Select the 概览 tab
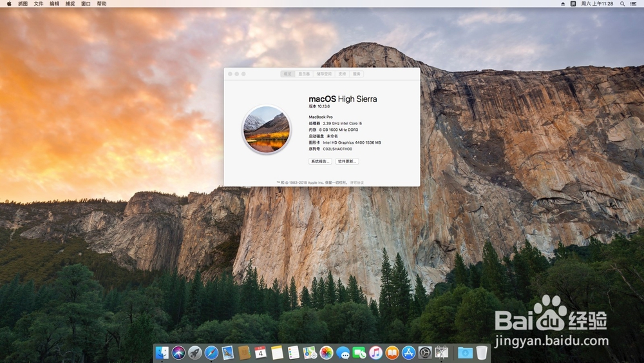 (x=287, y=74)
